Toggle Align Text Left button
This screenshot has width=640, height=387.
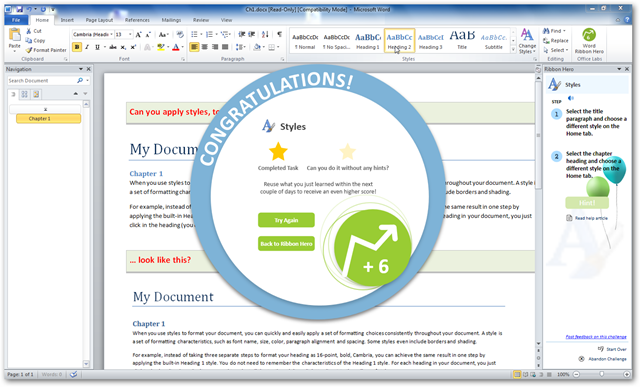(x=194, y=47)
